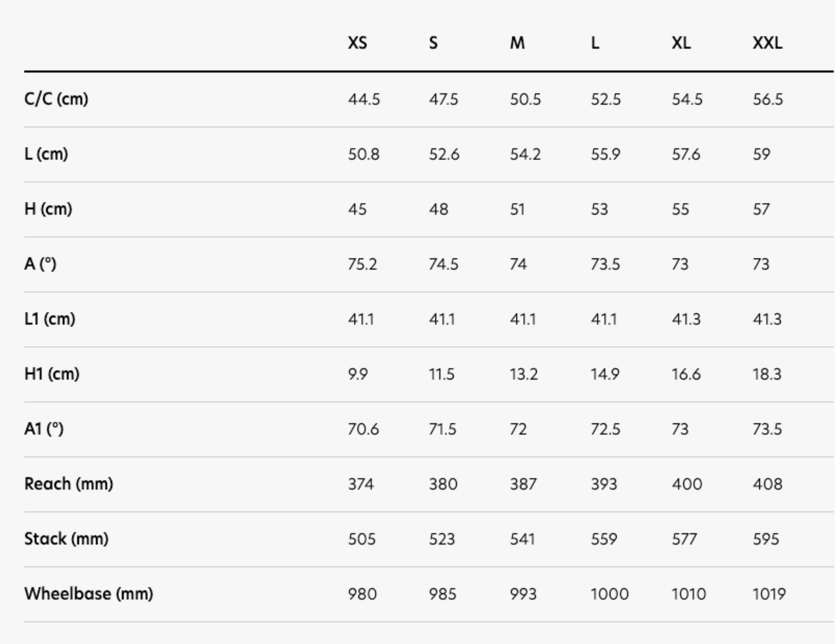Image resolution: width=835 pixels, height=644 pixels.
Task: Select the XXL size column header
Action: point(767,43)
